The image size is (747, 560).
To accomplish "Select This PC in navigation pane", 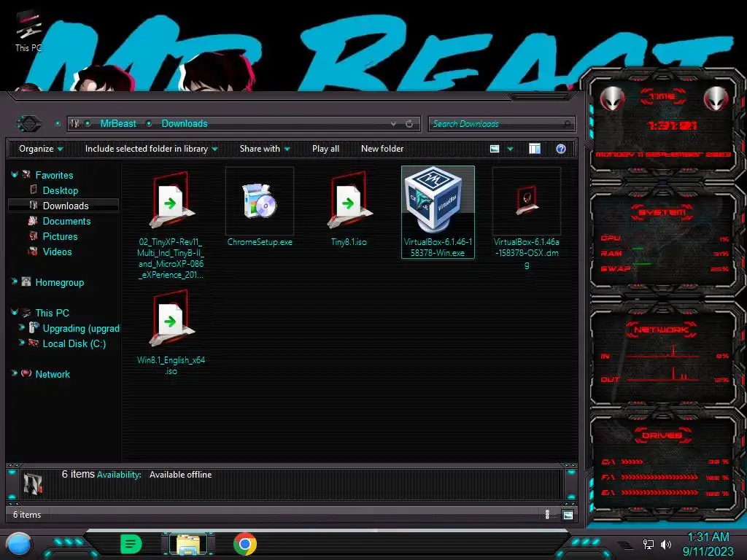I will point(52,313).
